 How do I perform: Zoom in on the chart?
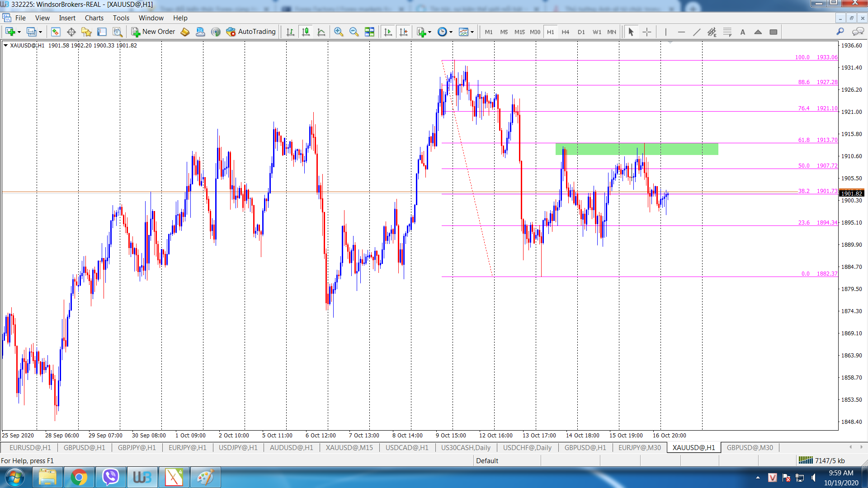[339, 32]
